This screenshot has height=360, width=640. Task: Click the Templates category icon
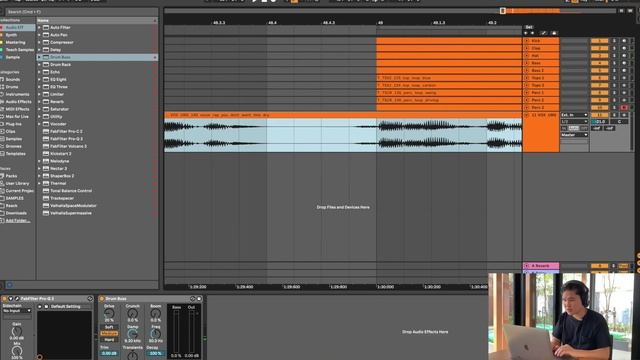click(x=2, y=154)
